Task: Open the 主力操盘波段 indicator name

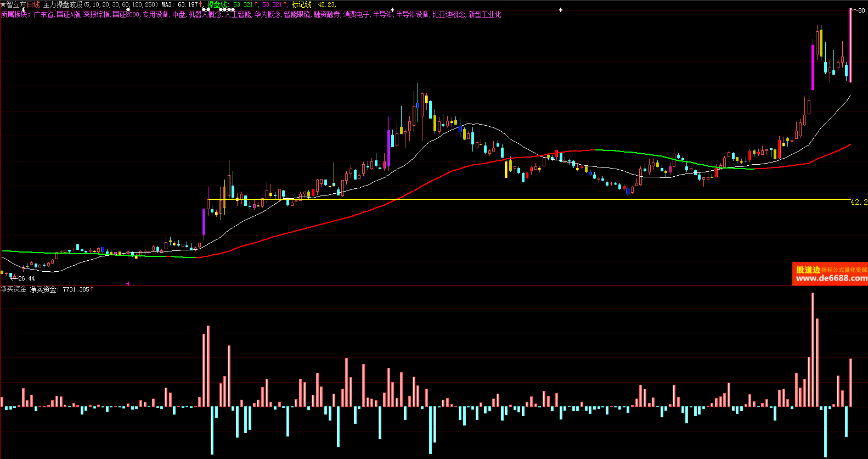Action: (x=63, y=4)
